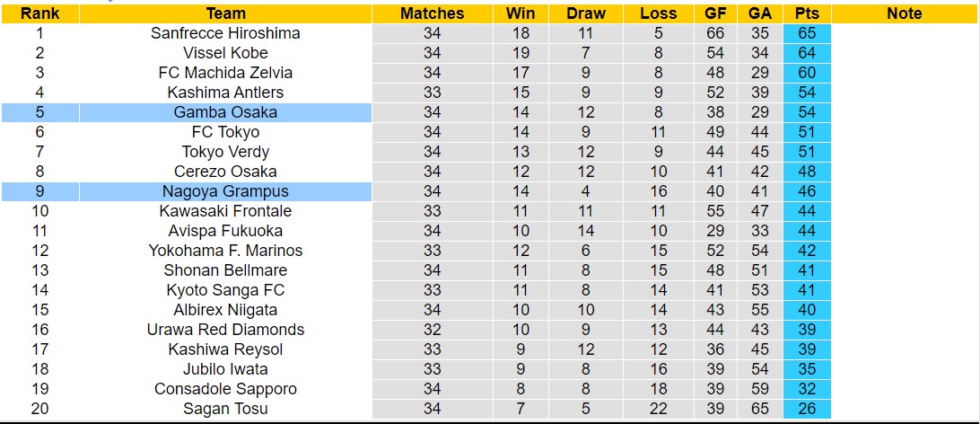This screenshot has width=980, height=424.
Task: Select the Draw column header
Action: pos(586,13)
